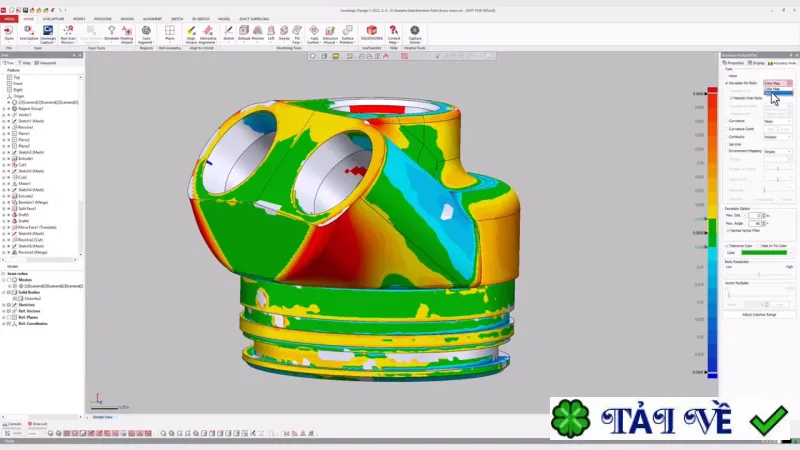Viewport: 800px width, 450px height.
Task: Select the Sweep tool
Action: (x=284, y=34)
